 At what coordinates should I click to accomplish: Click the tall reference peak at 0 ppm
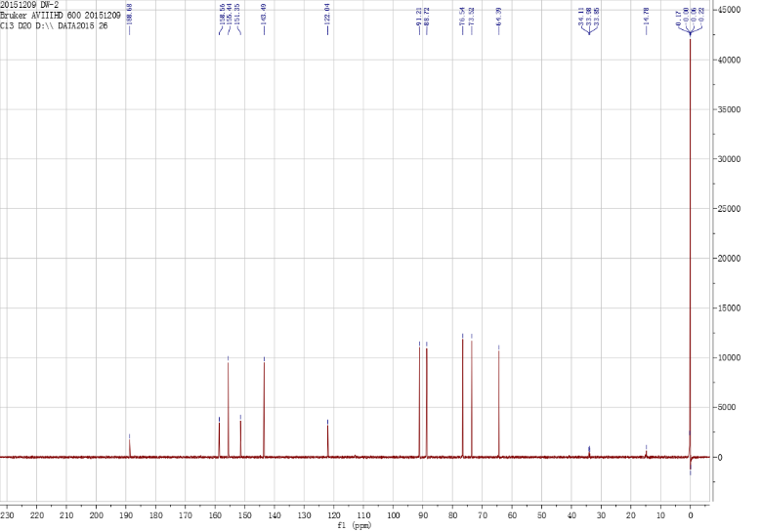pos(690,247)
